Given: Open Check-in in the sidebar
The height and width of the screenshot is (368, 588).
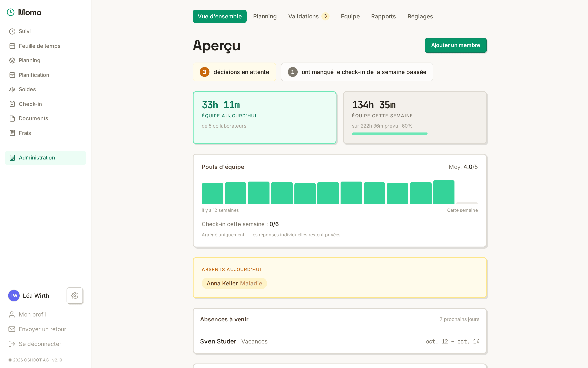Looking at the screenshot, I should pyautogui.click(x=46, y=104).
